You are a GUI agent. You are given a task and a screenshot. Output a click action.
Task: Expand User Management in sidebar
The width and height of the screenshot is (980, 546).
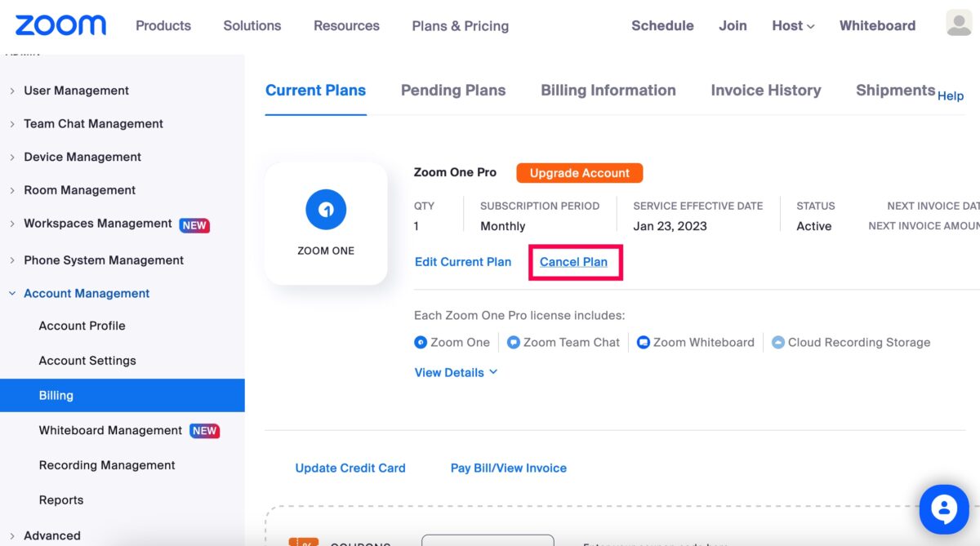tap(76, 91)
